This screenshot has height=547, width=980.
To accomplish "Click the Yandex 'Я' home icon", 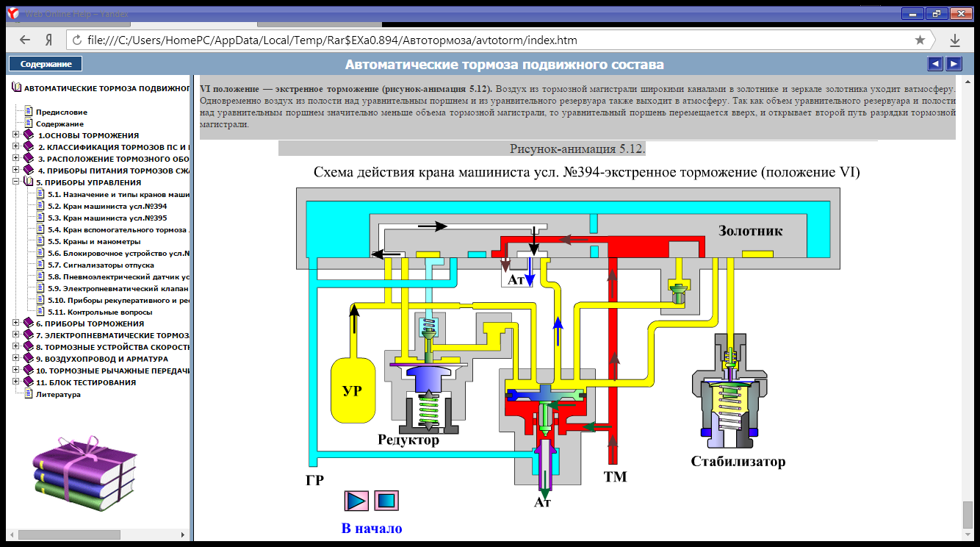I will (x=47, y=40).
